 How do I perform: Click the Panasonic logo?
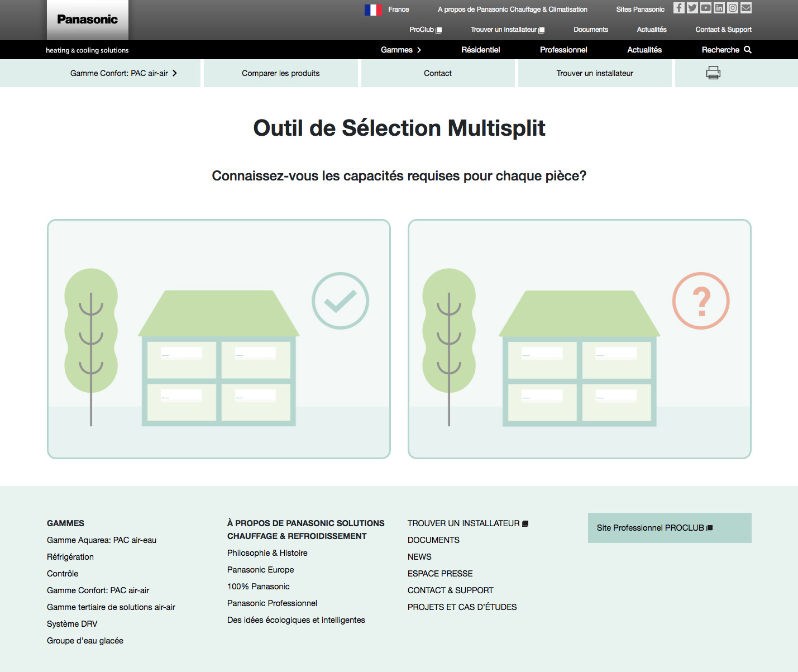88,20
